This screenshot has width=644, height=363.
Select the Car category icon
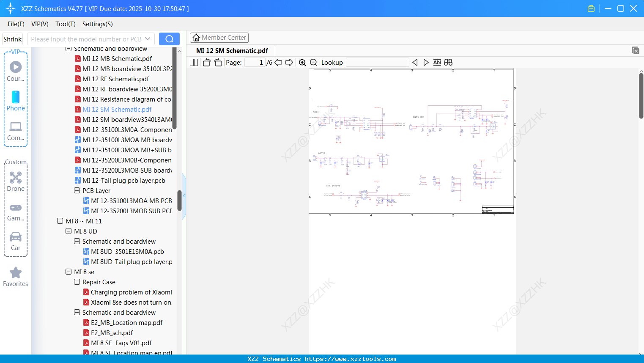tap(16, 241)
